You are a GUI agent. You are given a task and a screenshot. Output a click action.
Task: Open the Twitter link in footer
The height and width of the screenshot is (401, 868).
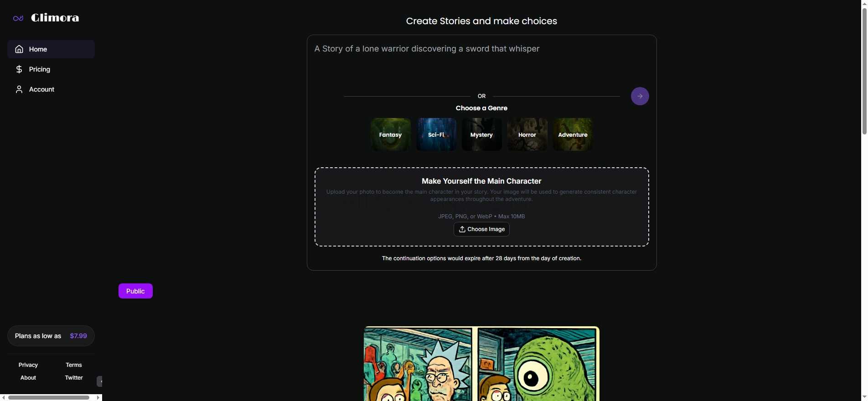pyautogui.click(x=74, y=378)
